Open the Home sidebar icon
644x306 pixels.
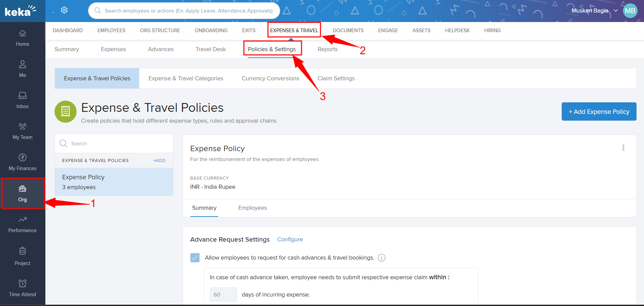[x=22, y=34]
